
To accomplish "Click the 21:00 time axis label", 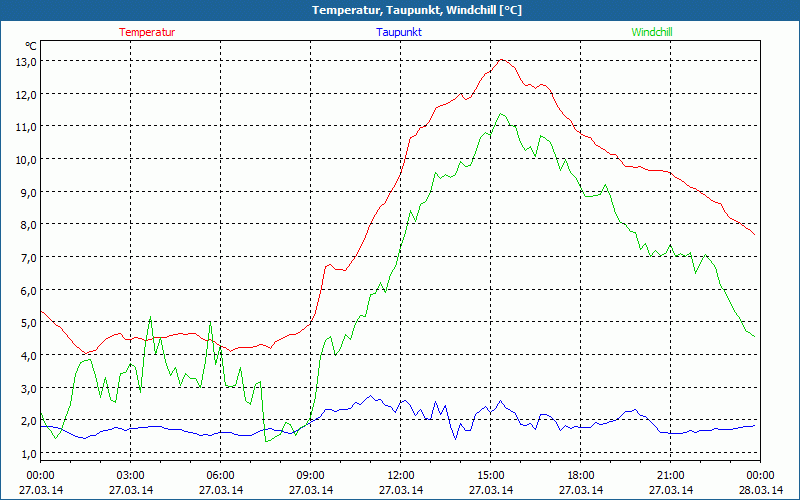I will [x=670, y=476].
